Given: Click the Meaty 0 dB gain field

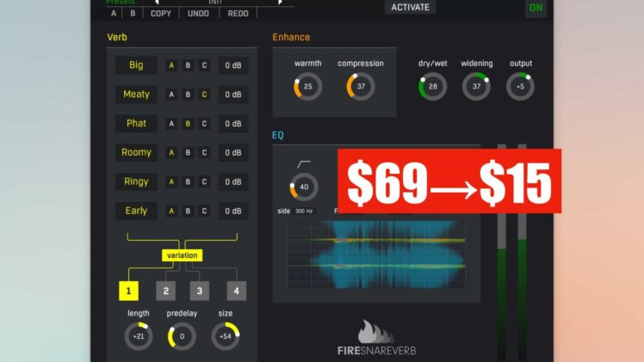Looking at the screenshot, I should point(232,95).
